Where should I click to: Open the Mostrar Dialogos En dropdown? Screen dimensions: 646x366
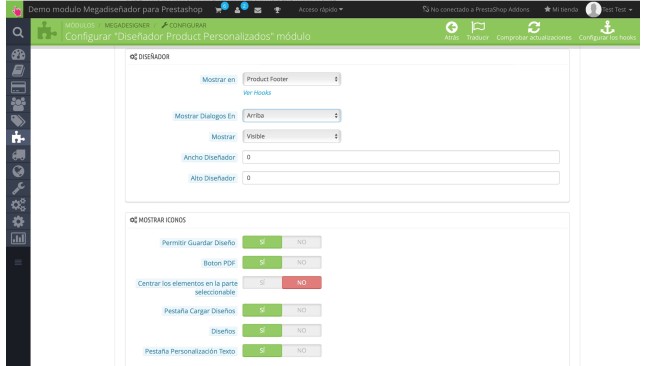[x=292, y=116]
